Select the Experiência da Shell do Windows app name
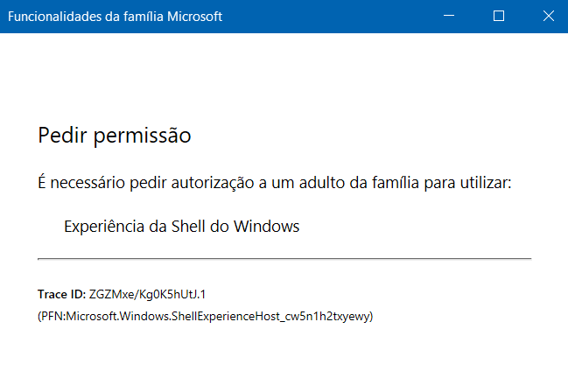Screen dimensions: 568x392 (x=182, y=227)
